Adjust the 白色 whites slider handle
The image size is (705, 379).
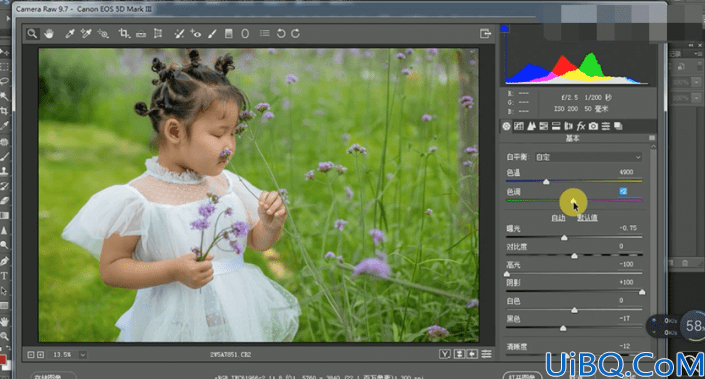(x=574, y=310)
